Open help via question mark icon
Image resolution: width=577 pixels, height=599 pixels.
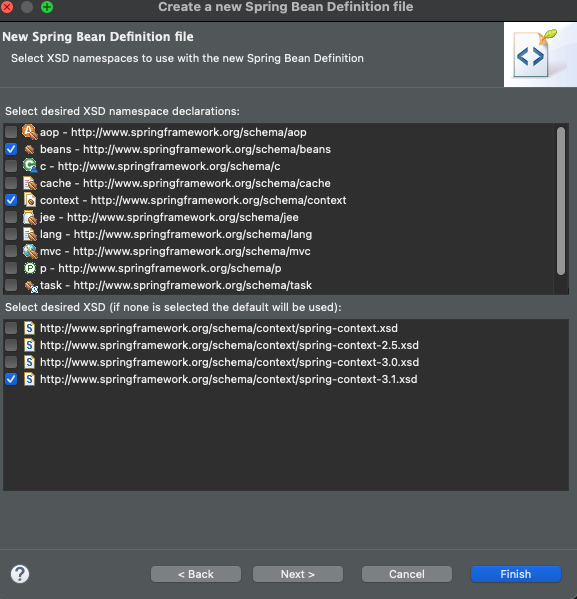20,574
